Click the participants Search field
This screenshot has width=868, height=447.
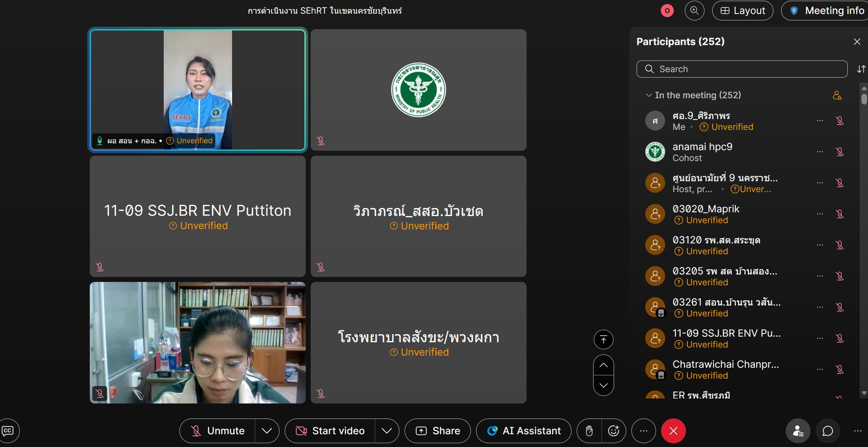click(741, 69)
